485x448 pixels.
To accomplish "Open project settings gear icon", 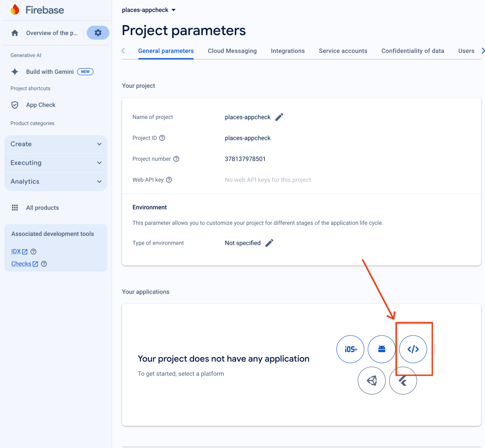I will tap(98, 33).
